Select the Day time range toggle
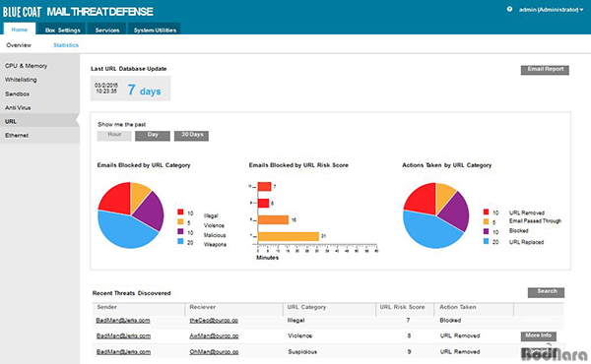 click(x=153, y=136)
